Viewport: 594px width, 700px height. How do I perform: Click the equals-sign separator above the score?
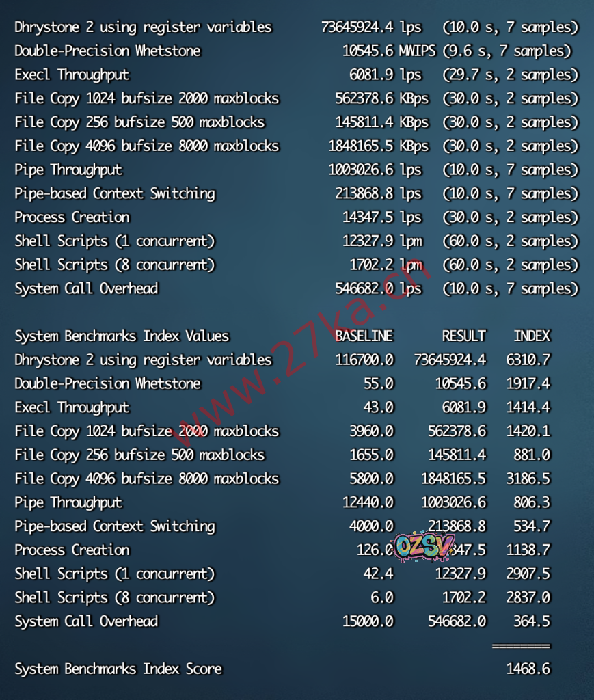[520, 645]
